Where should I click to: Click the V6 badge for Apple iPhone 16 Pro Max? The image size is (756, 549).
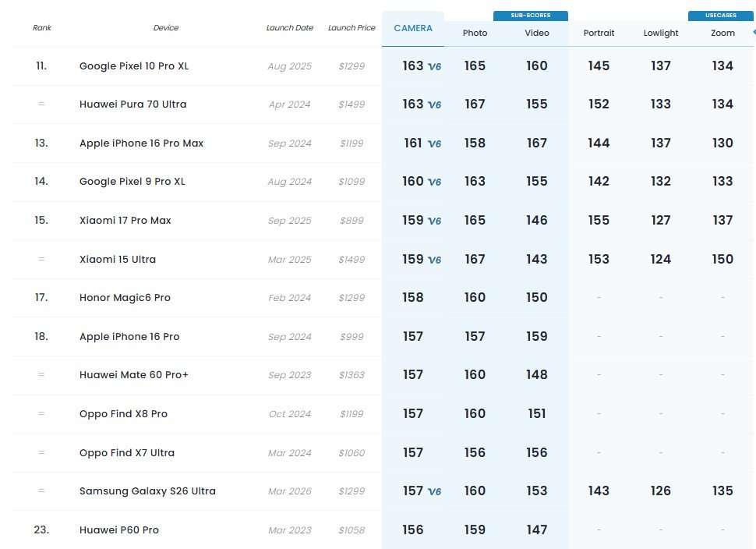434,143
